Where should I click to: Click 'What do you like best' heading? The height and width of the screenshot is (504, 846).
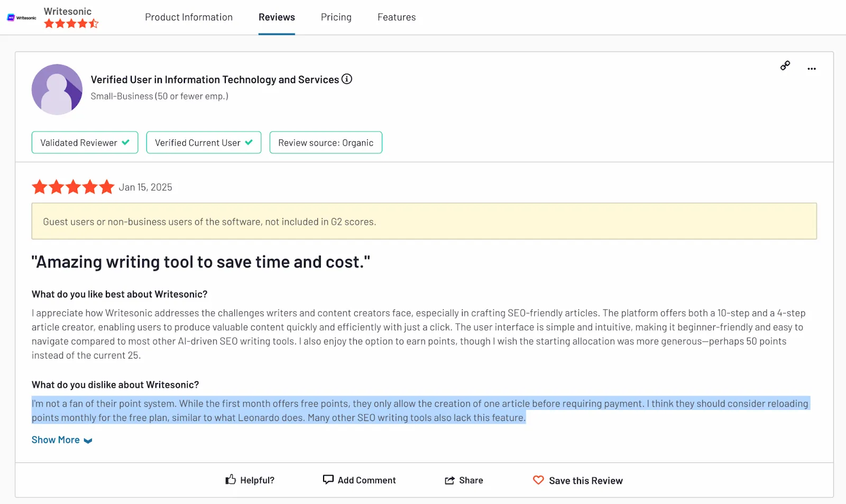119,294
